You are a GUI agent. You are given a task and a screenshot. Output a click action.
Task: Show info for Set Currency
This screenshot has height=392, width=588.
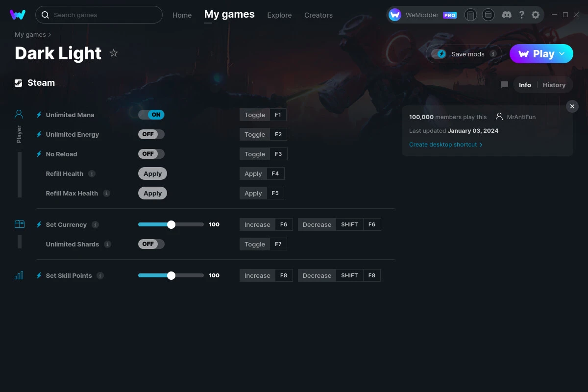point(95,224)
